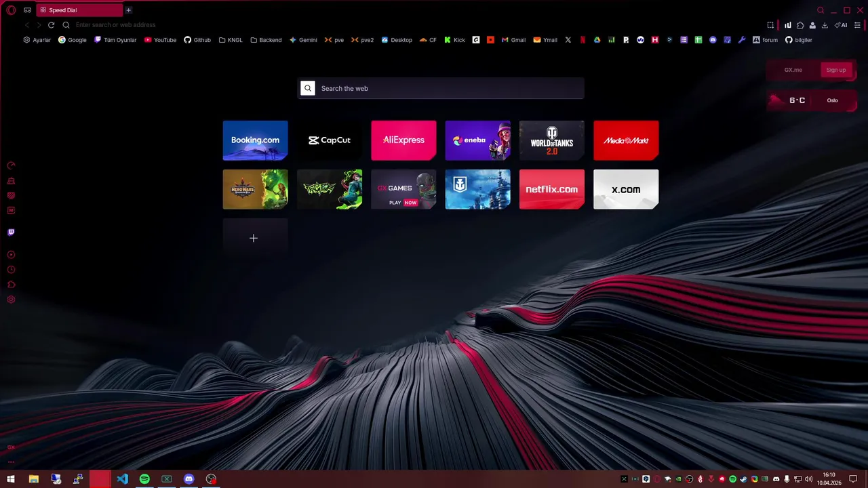Screen dimensions: 868x488
Task: Open the extensions cube icon in toolbar
Action: 800,25
